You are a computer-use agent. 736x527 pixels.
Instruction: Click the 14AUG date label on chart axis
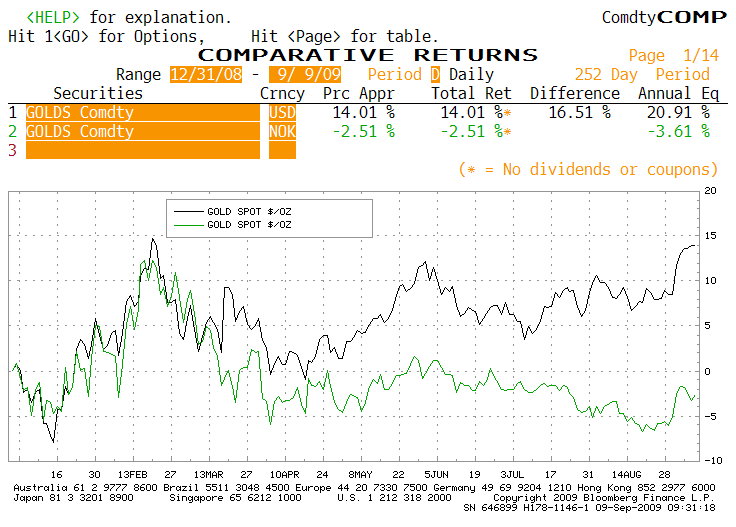(x=626, y=474)
